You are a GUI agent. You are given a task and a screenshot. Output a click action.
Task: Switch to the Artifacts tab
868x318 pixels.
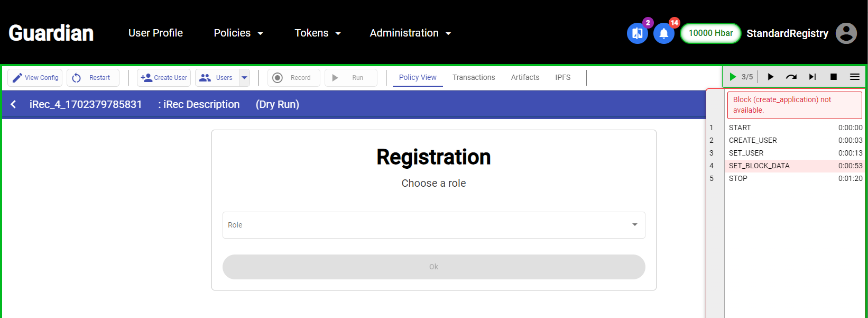click(525, 77)
